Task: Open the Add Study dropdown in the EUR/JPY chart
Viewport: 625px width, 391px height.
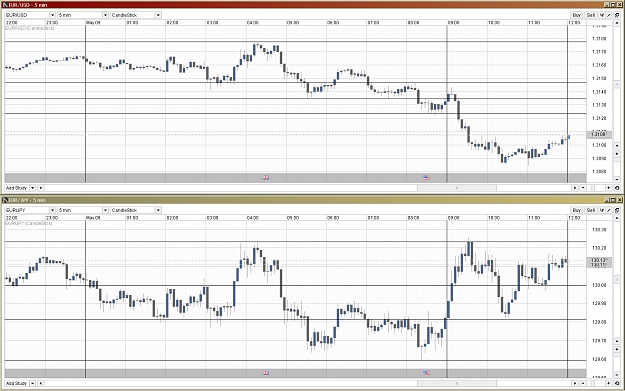Action: click(x=33, y=383)
